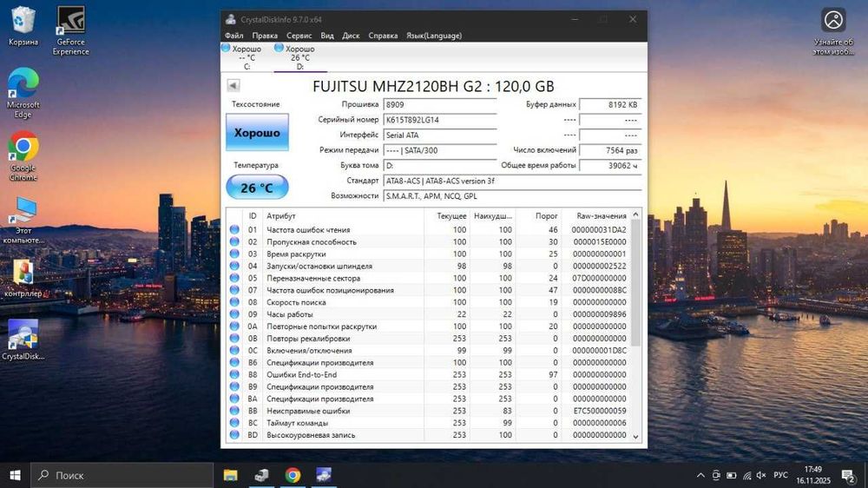The width and height of the screenshot is (868, 488).
Task: Select the Частота ошибок позиционирования row
Action: tap(428, 290)
